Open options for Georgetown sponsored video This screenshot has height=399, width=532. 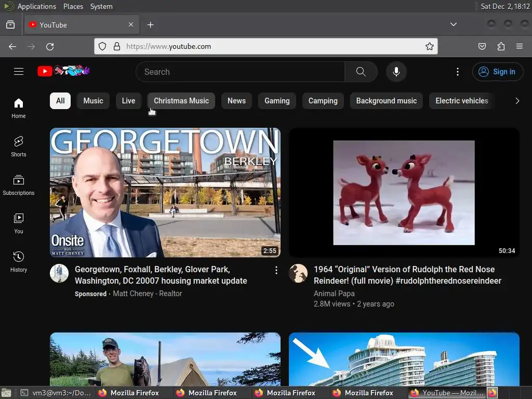pyautogui.click(x=276, y=270)
